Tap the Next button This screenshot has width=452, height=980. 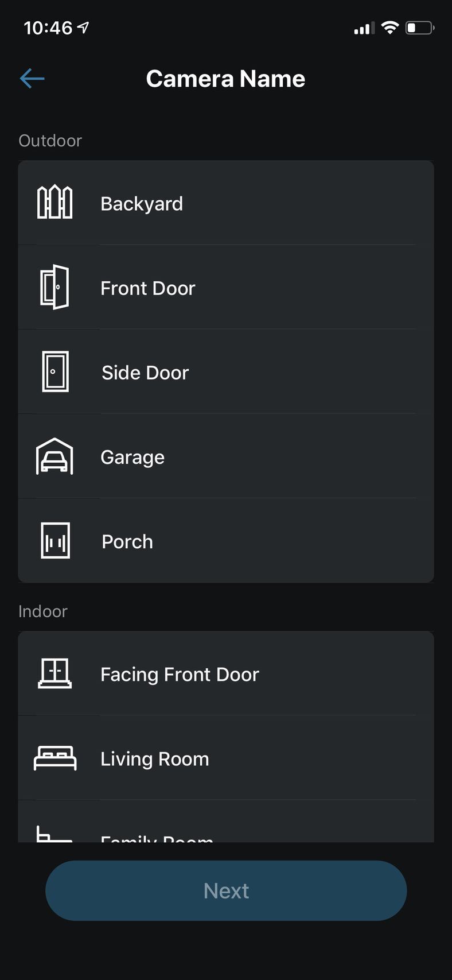226,890
